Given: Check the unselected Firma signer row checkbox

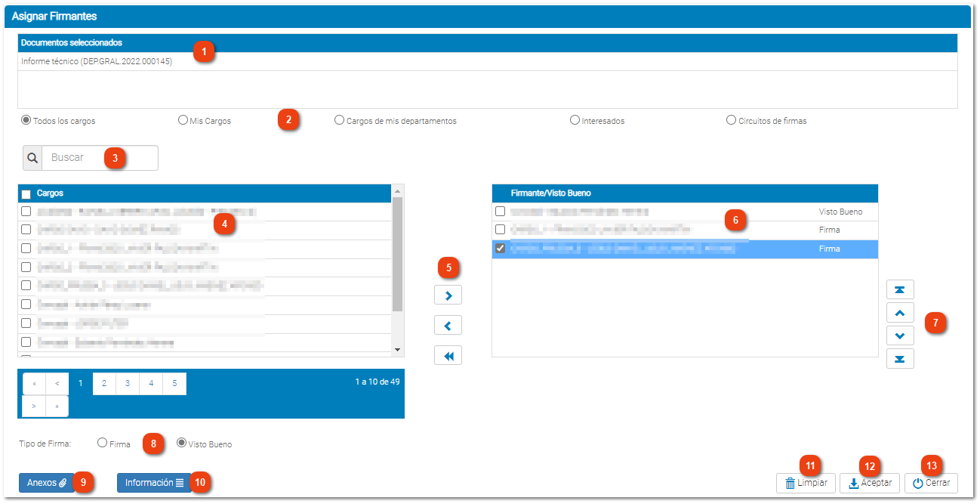Looking at the screenshot, I should tap(500, 230).
